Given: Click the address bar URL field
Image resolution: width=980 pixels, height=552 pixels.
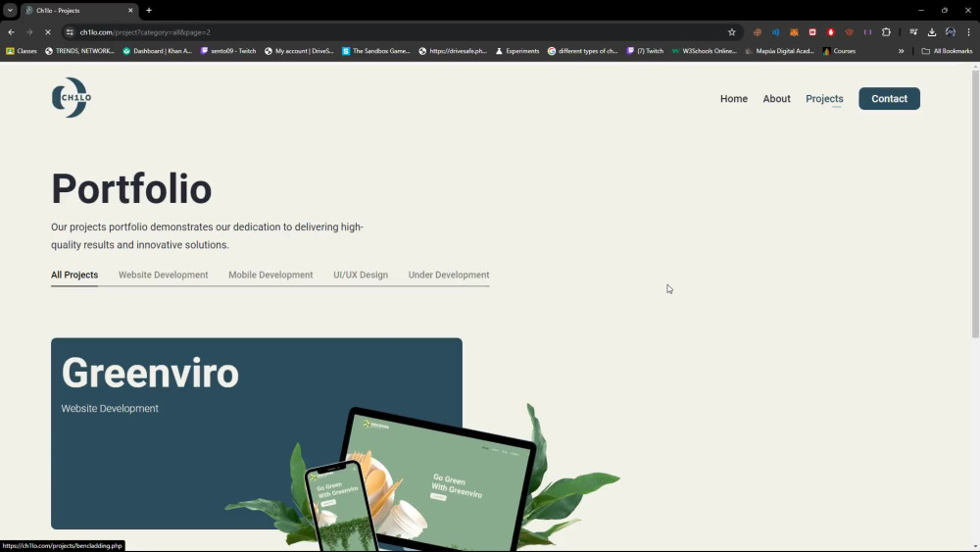Looking at the screenshot, I should [x=400, y=32].
